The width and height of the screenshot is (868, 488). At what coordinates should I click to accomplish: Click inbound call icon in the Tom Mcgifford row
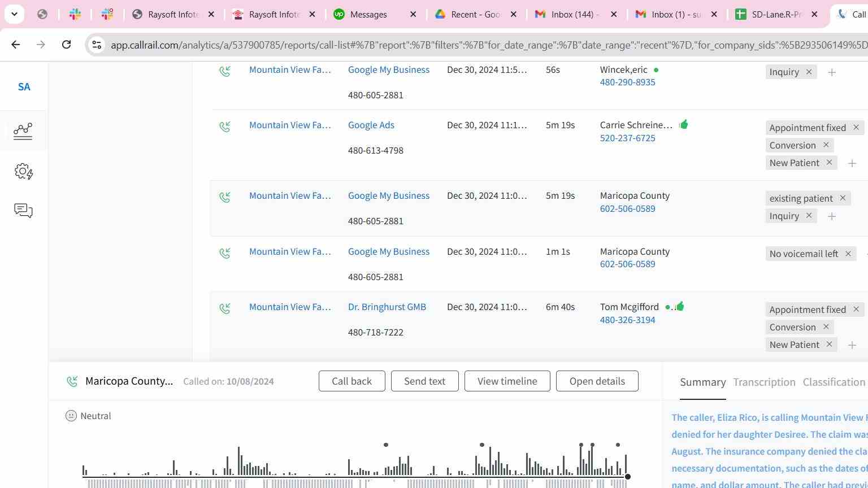pos(225,308)
